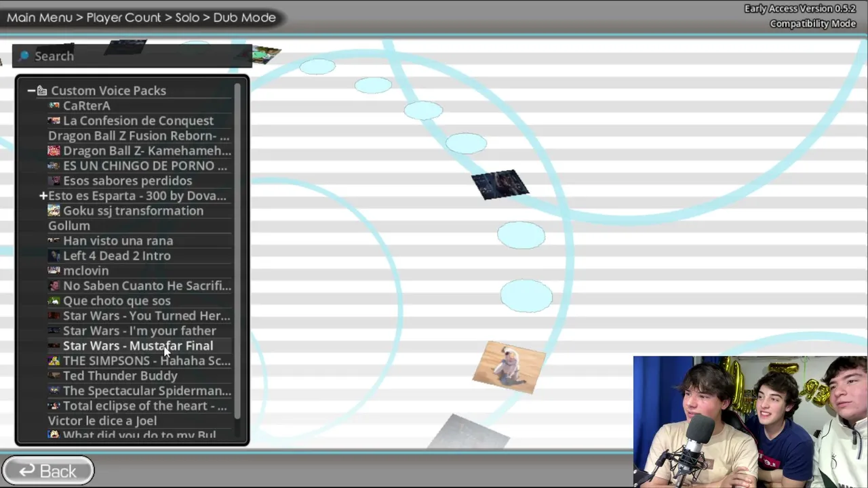This screenshot has width=868, height=488.
Task: Expand the Esto es Esparta entry
Action: click(43, 196)
